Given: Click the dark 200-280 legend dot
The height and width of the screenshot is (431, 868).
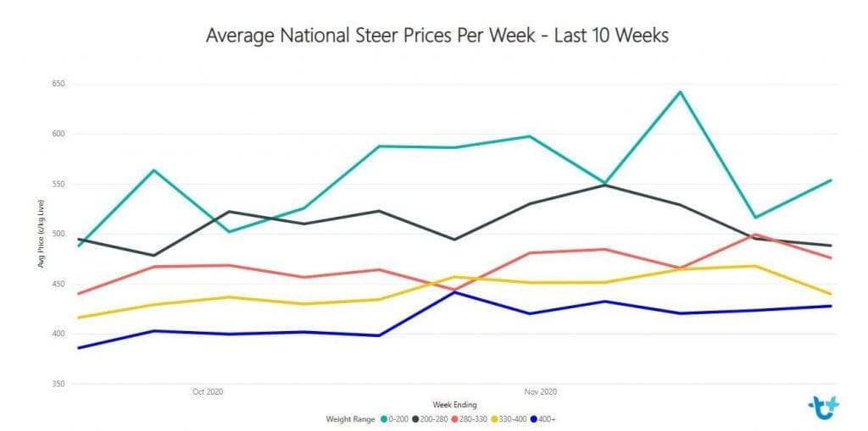Looking at the screenshot, I should [x=415, y=419].
